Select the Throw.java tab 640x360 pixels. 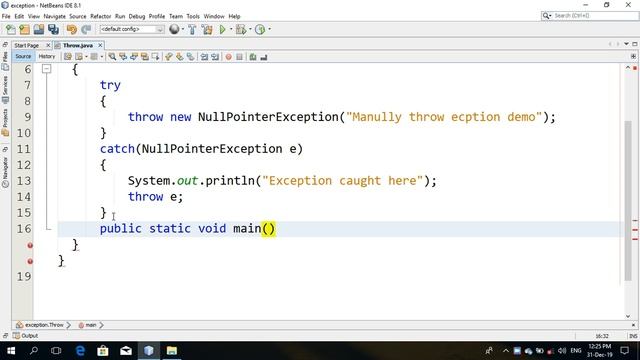(x=78, y=45)
